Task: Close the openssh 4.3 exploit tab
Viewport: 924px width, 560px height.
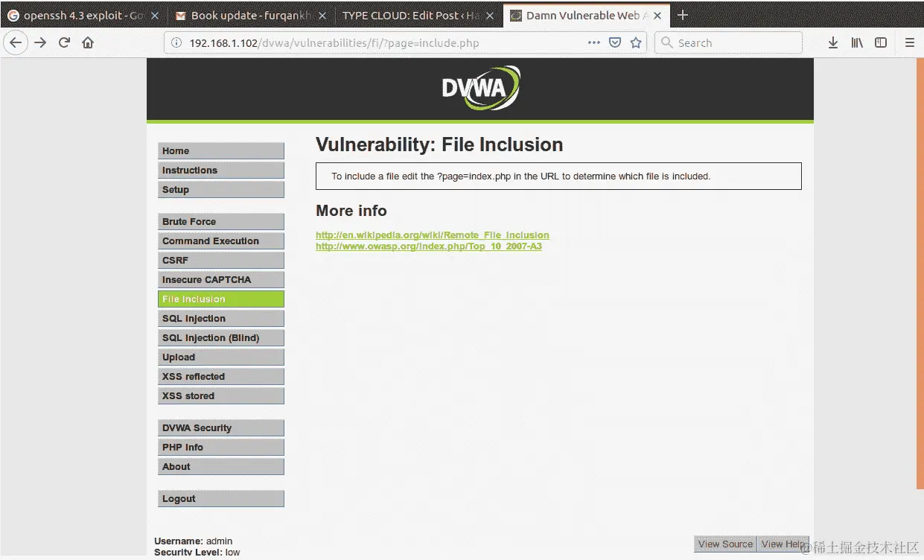Action: pos(154,15)
